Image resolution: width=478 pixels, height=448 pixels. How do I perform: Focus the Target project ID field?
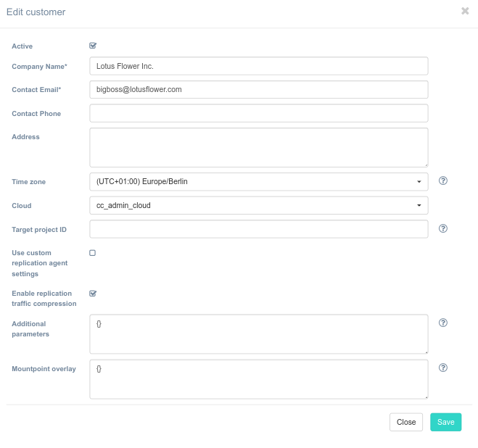[258, 229]
